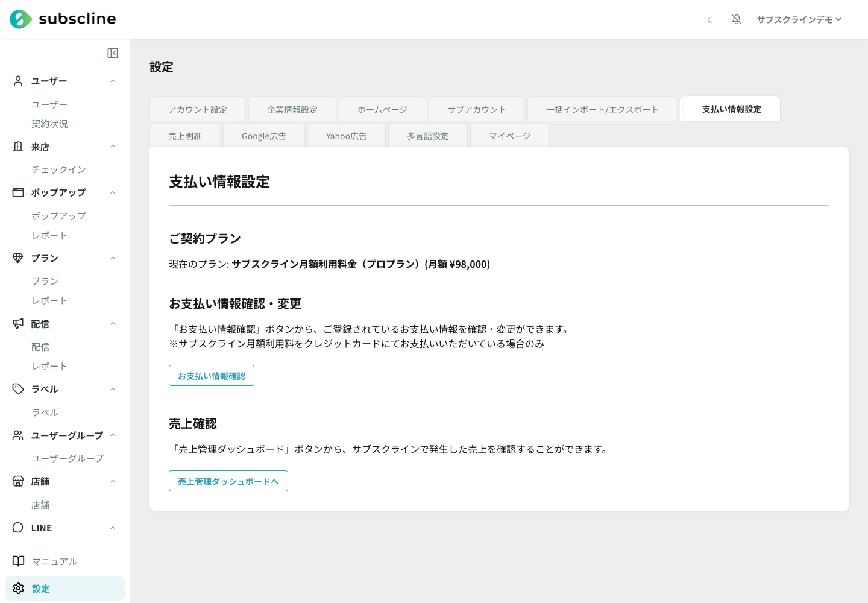Select 設定 in the sidebar

click(x=64, y=589)
